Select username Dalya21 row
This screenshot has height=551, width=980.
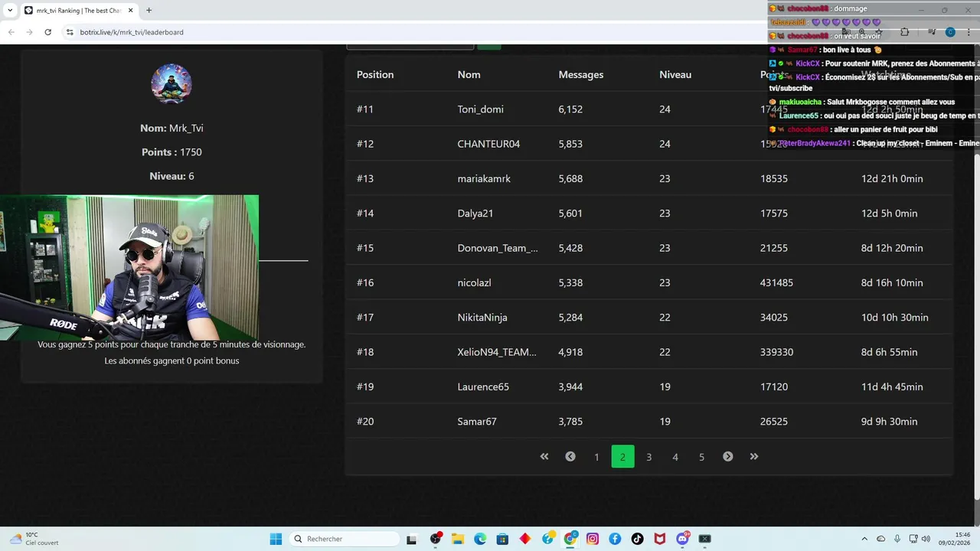[475, 214]
